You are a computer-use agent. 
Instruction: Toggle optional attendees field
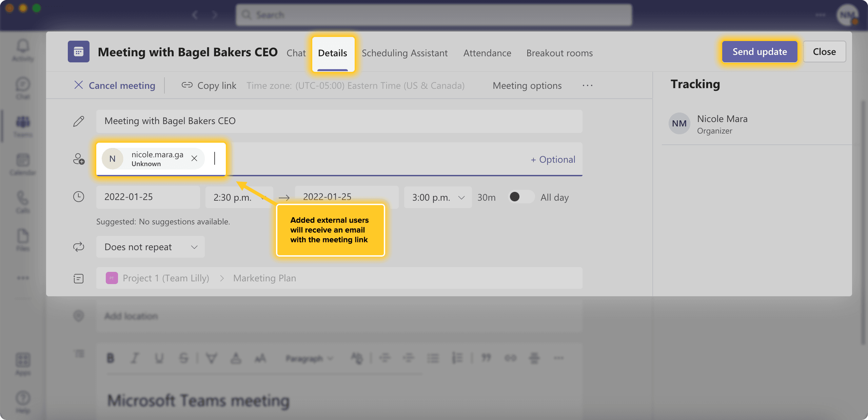point(551,159)
